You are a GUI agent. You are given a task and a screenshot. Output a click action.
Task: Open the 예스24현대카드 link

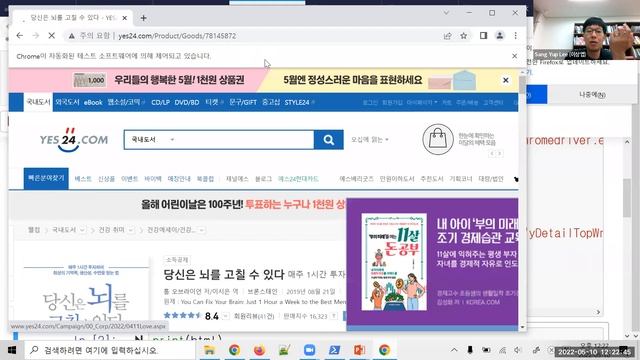click(298, 179)
